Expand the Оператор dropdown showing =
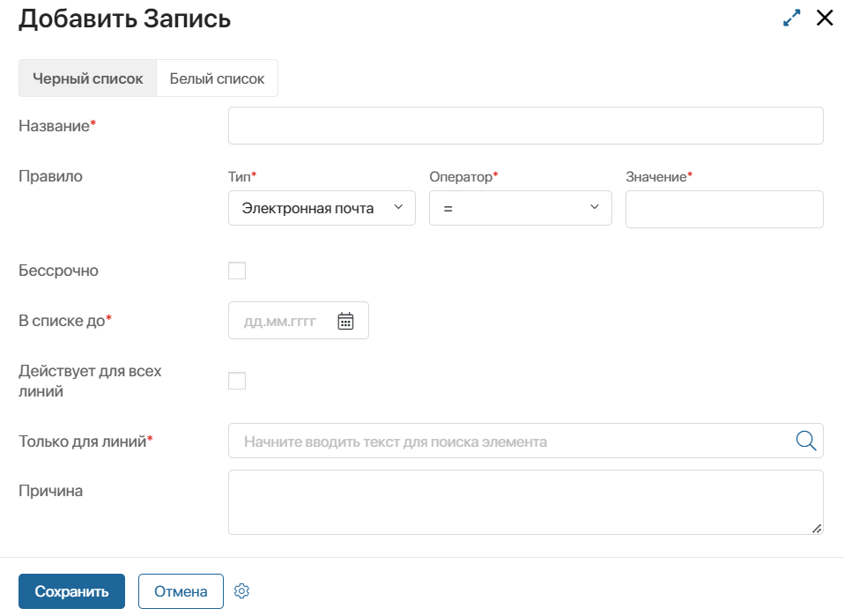 tap(520, 209)
